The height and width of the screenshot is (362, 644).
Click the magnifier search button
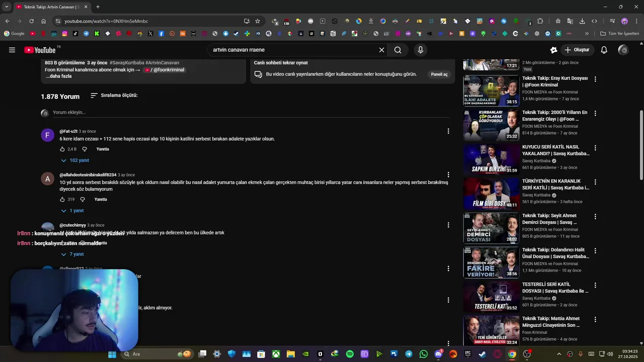pyautogui.click(x=398, y=50)
